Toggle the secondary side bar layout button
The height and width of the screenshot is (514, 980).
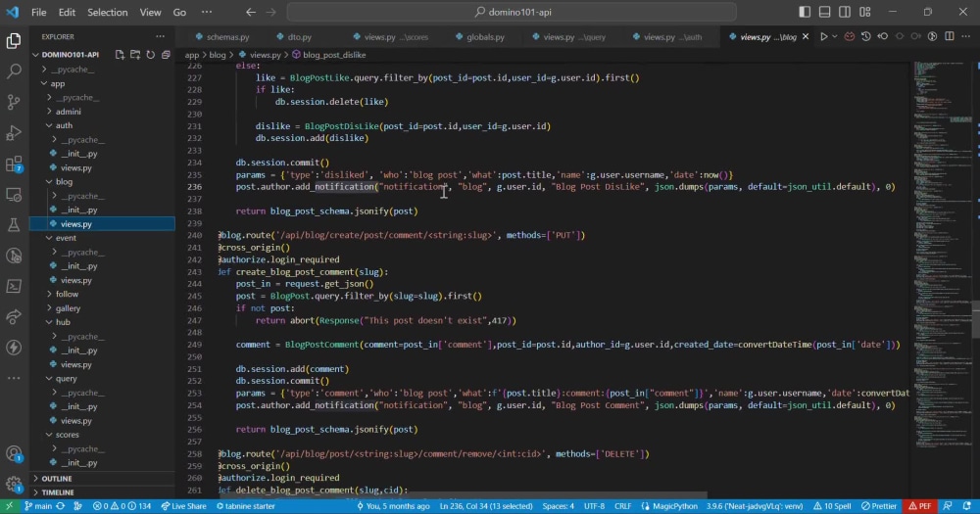pyautogui.click(x=845, y=12)
